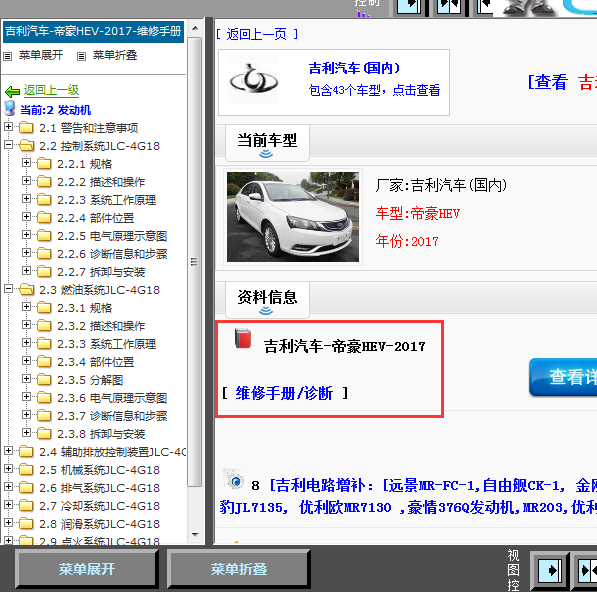Collapse 2.3 燃油系统JLC-4G18 node
Viewport: 597px width, 592px height.
[8, 288]
